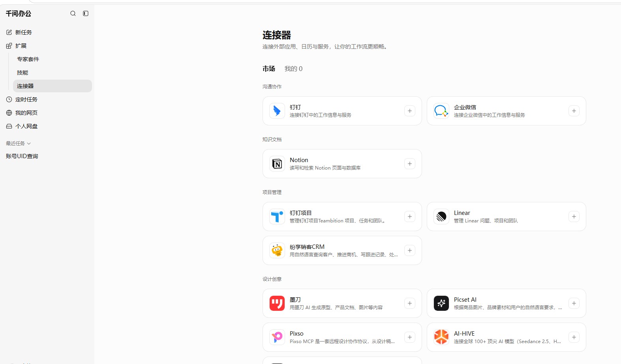Click the 项目管理 category label

(x=272, y=192)
